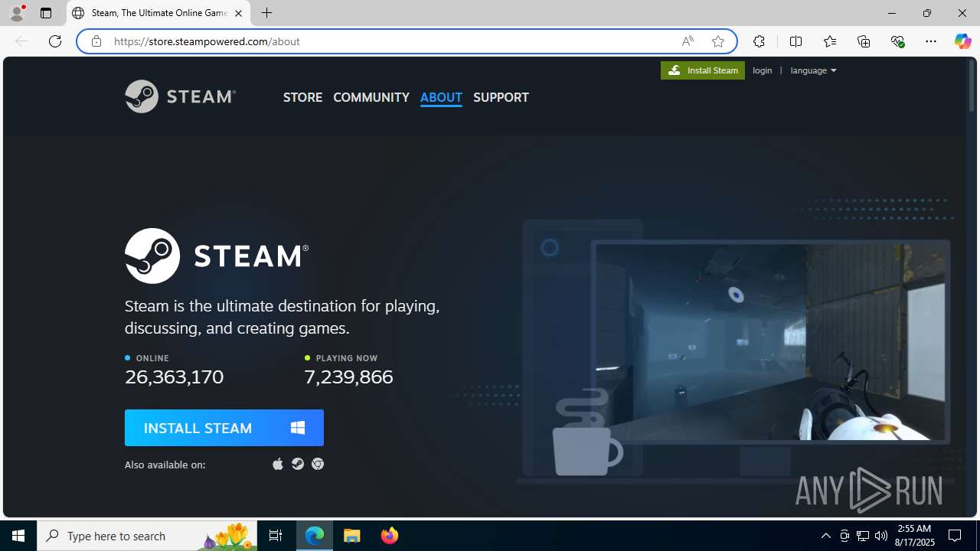The width and height of the screenshot is (980, 551).
Task: Click the PLAYING NOW count 7,239,866
Action: [x=348, y=377]
